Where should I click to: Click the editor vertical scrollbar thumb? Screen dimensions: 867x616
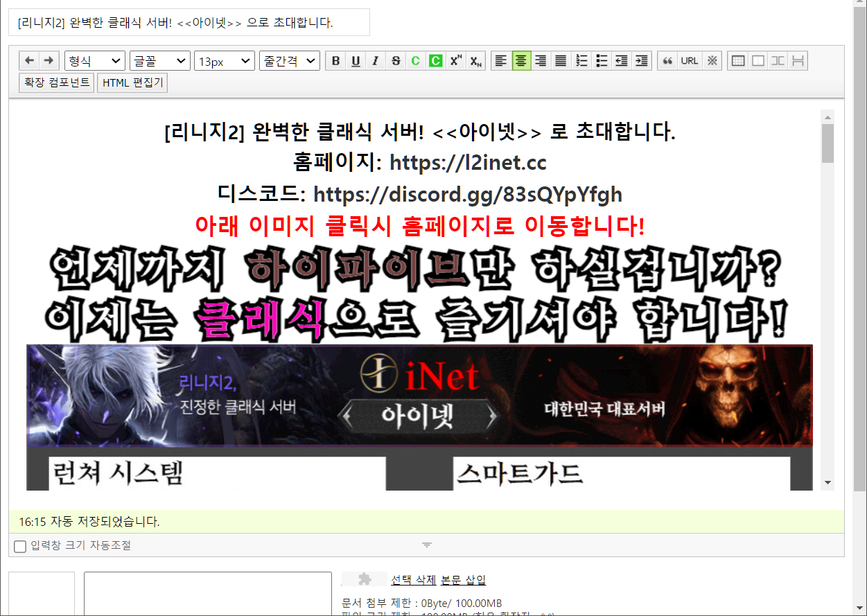pos(828,143)
